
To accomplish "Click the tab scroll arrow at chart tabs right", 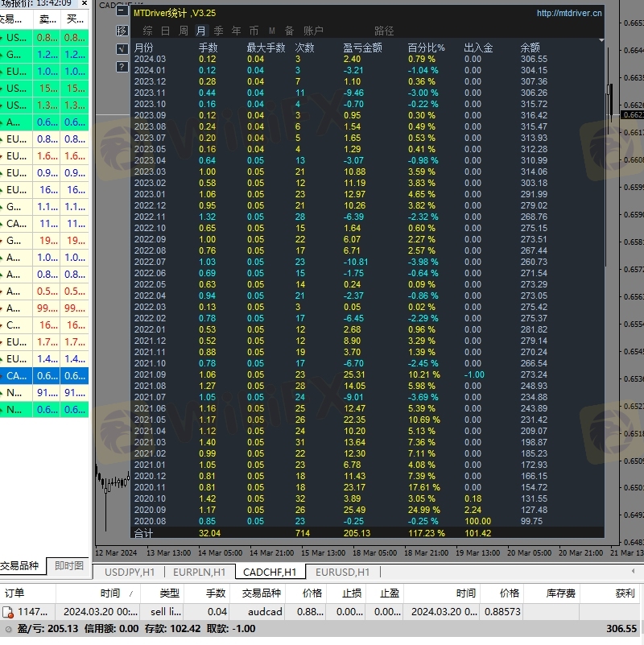I will [x=633, y=571].
